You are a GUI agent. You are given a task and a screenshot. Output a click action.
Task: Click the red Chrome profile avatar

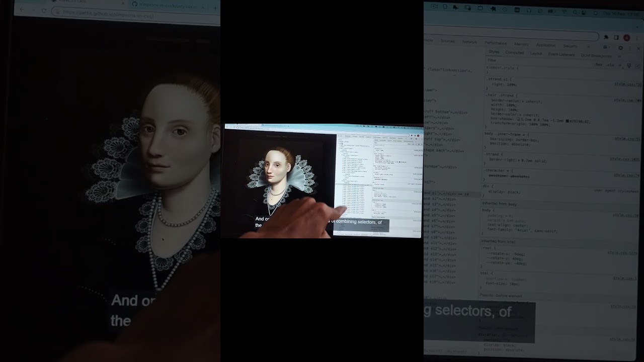click(627, 38)
